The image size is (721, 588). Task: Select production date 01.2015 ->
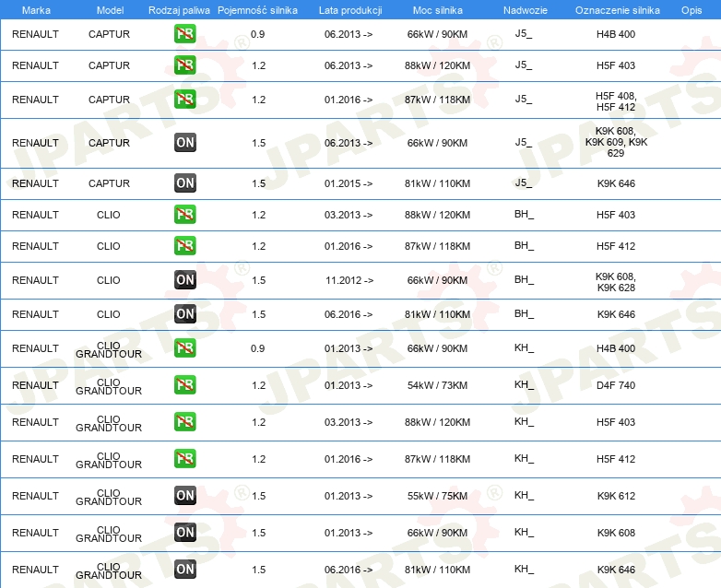point(349,183)
